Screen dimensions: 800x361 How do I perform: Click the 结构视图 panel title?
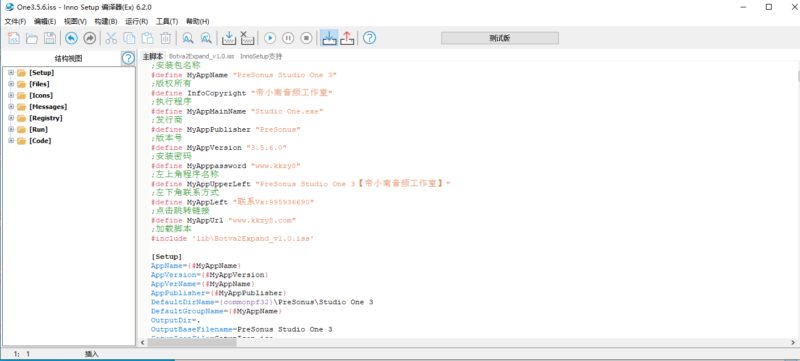pyautogui.click(x=68, y=58)
